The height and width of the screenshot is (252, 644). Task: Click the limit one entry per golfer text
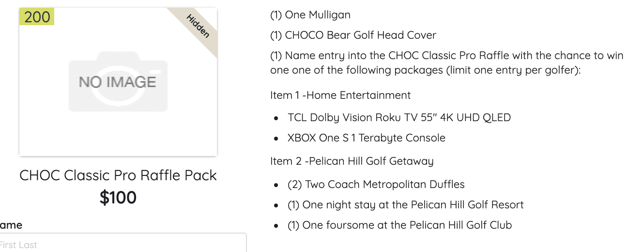(x=512, y=70)
